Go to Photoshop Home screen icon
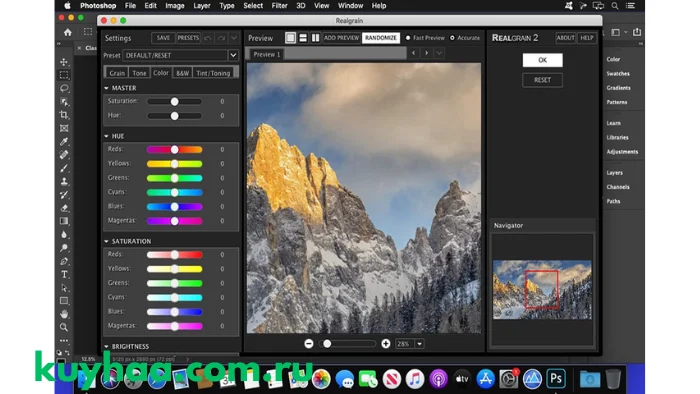Screen dimensions: 700x394 pyautogui.click(x=67, y=32)
